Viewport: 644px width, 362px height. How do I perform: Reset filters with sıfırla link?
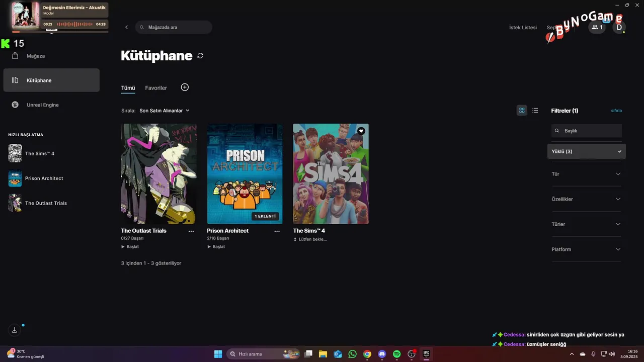[616, 111]
